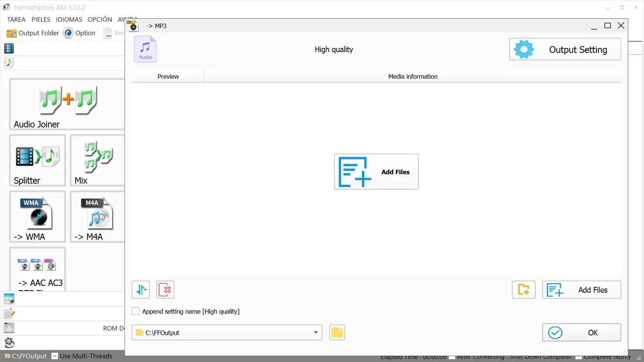Enable Complete Notify option
This screenshot has width=644, height=362.
pos(579,356)
